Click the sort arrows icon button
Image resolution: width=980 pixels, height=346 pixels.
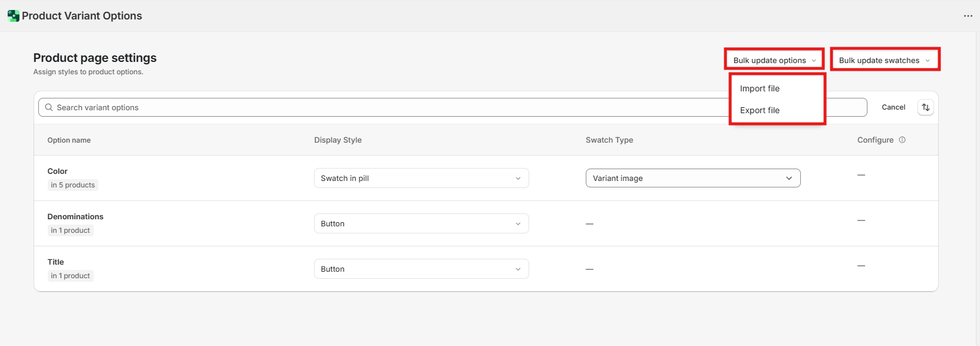click(925, 107)
